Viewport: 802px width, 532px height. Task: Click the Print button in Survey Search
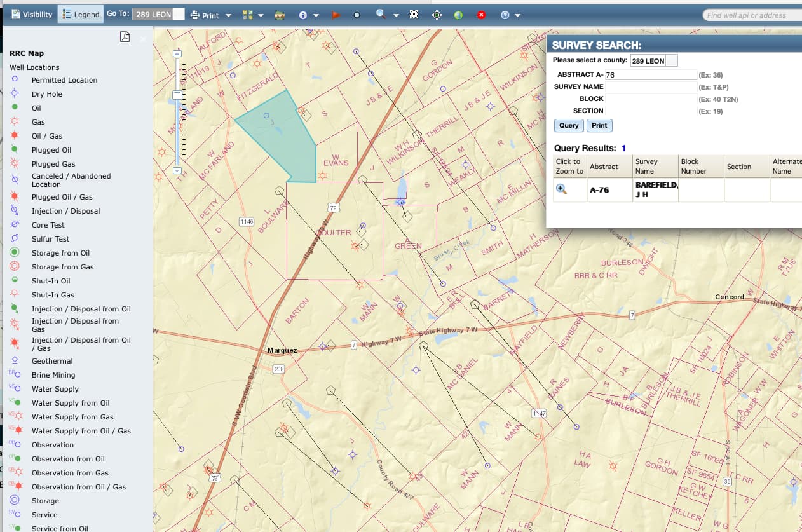(599, 125)
